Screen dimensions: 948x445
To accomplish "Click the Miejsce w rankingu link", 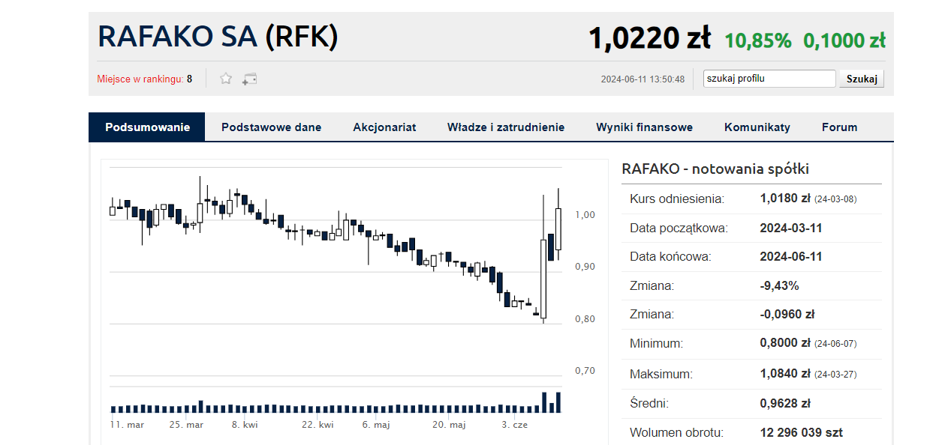I will [140, 79].
